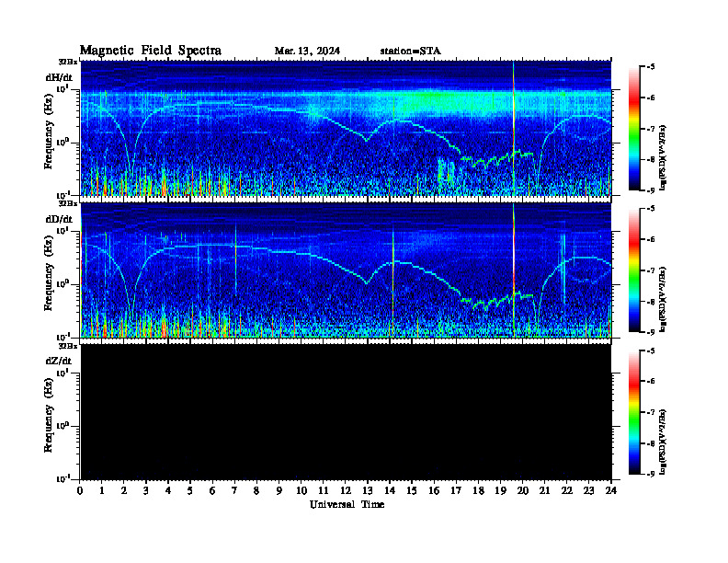The width and height of the screenshot is (728, 563).
Task: Click hour 19 on the time axis
Action: tap(499, 490)
